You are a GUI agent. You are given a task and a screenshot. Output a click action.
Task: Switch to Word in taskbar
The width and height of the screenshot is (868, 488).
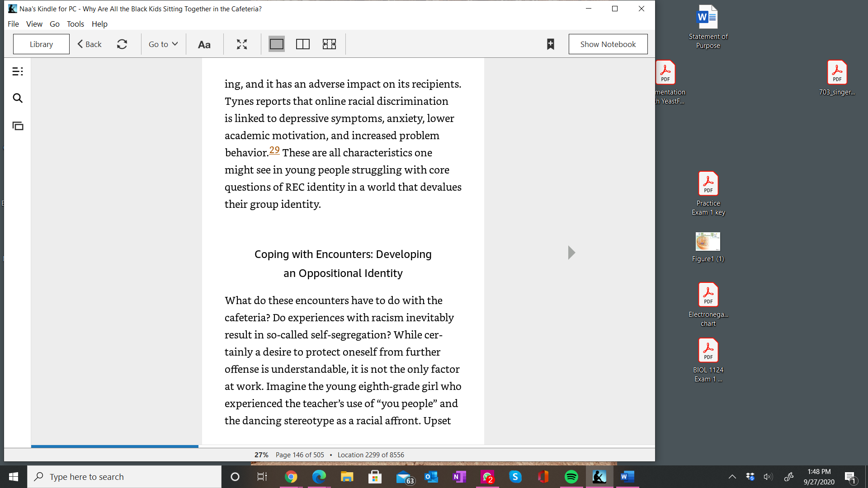[627, 477]
